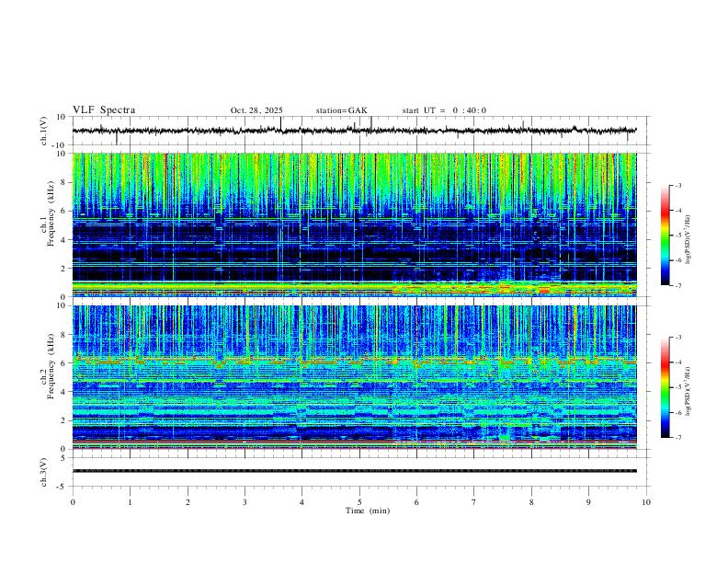728x563 pixels.
Task: Click time axis tick label "7"
Action: 474,502
